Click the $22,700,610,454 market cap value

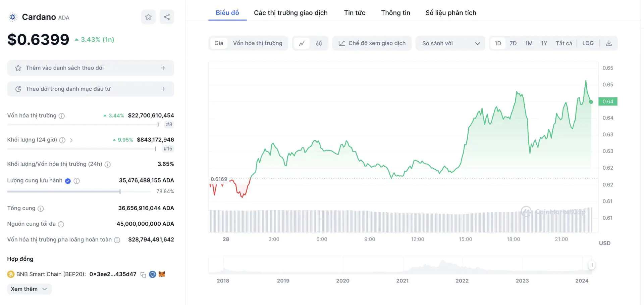151,116
